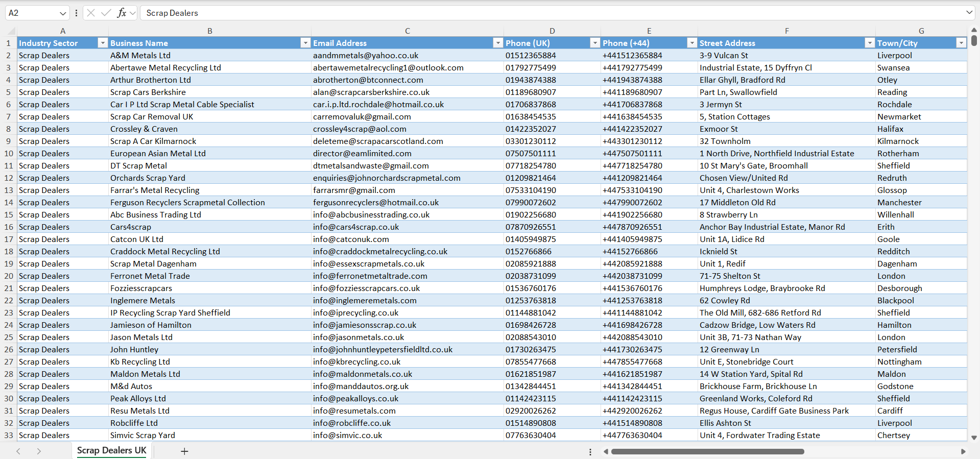The height and width of the screenshot is (459, 980).
Task: Go to next sheet arrow
Action: pos(39,451)
